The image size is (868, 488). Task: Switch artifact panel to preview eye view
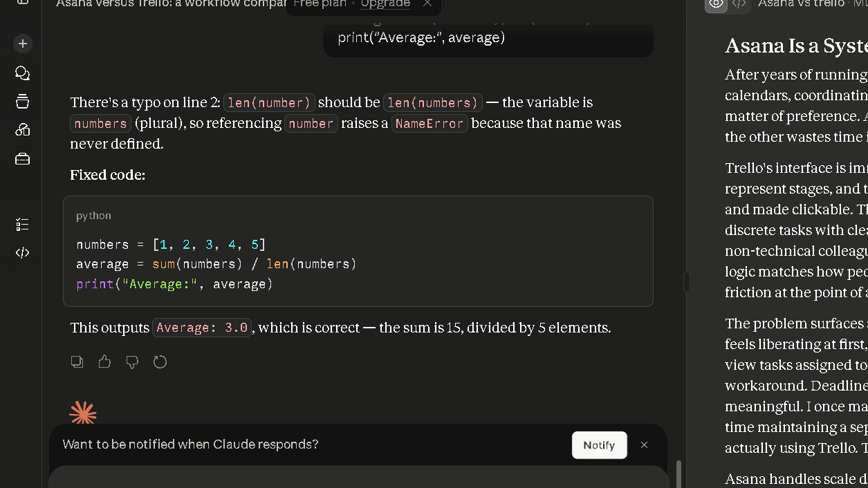[716, 3]
